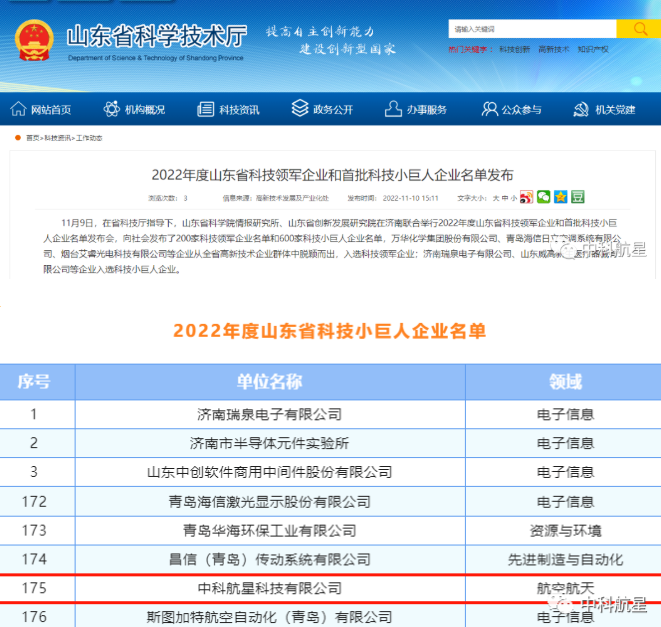Click the 山东省科学技术厅 site title
The image size is (661, 627).
[157, 36]
